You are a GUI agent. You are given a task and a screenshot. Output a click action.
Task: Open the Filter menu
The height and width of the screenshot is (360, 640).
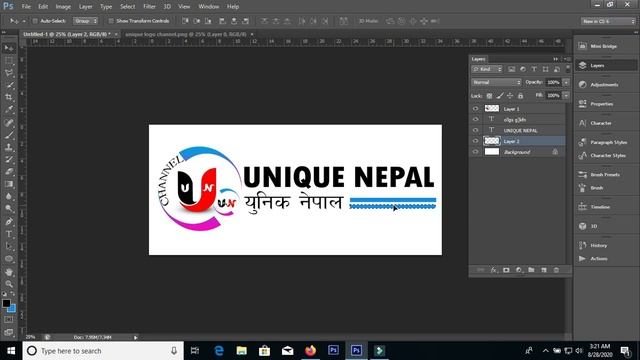(149, 7)
